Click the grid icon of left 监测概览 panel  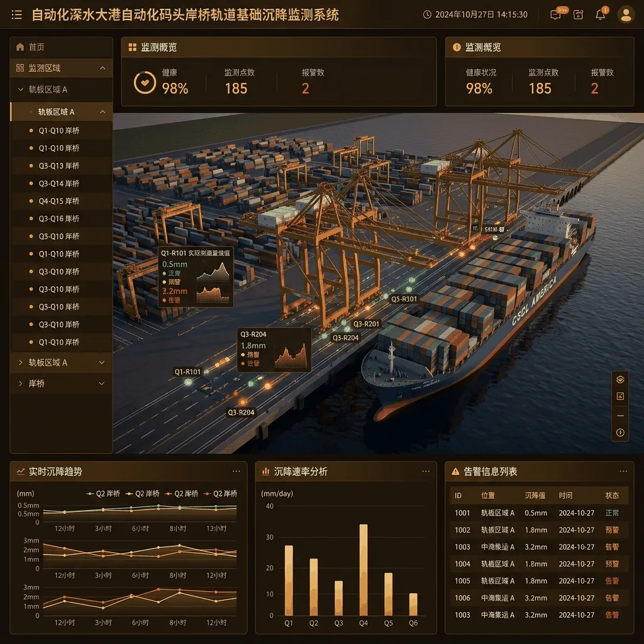[x=132, y=47]
